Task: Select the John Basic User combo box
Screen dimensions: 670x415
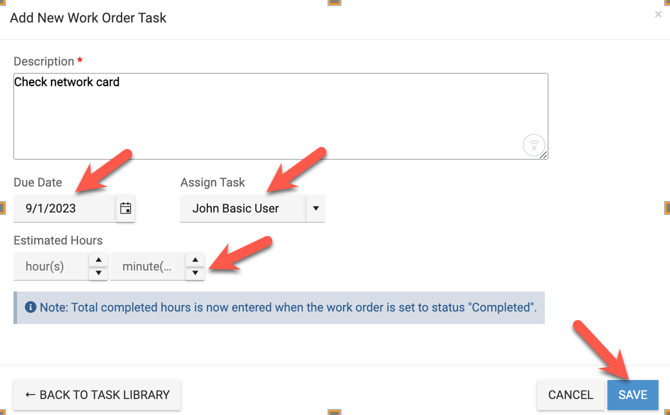Action: (240, 209)
